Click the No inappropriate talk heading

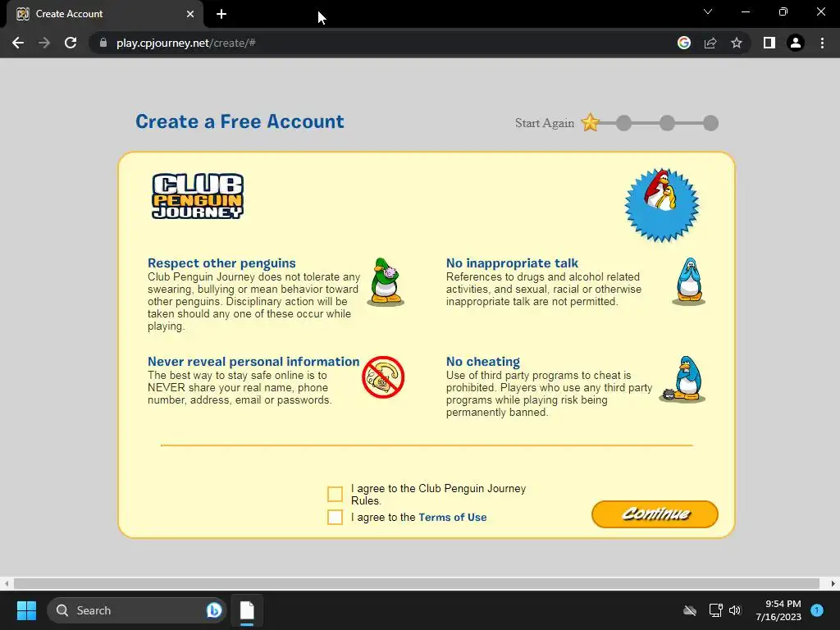[512, 263]
